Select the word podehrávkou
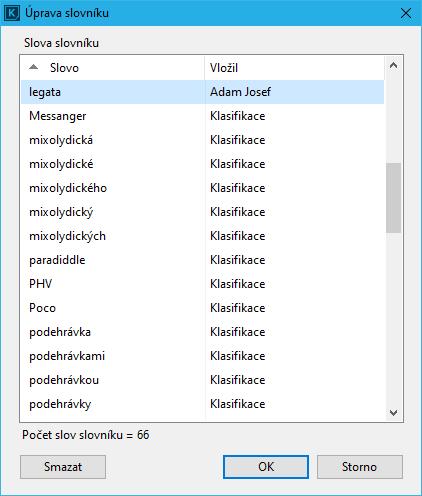 pyautogui.click(x=64, y=380)
